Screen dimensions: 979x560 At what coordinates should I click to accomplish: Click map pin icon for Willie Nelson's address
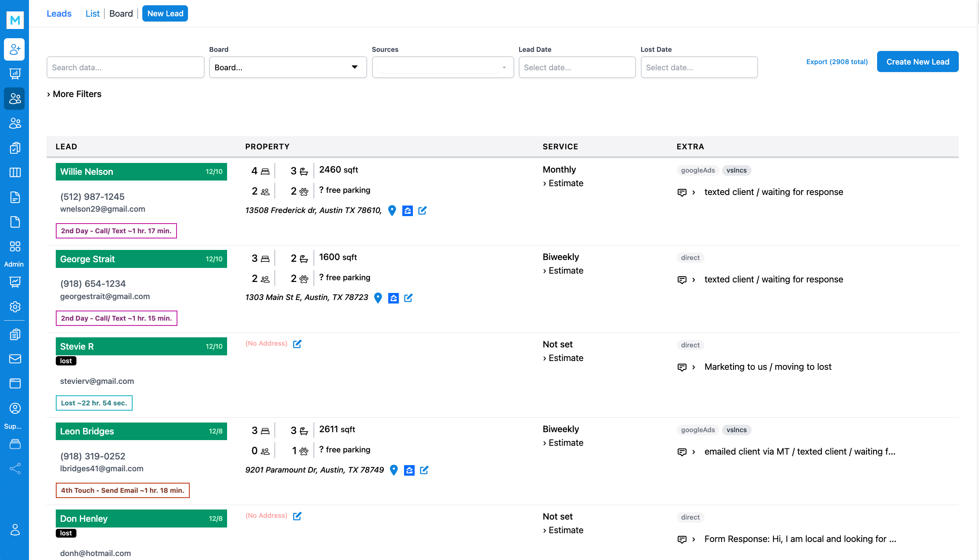[x=392, y=211]
